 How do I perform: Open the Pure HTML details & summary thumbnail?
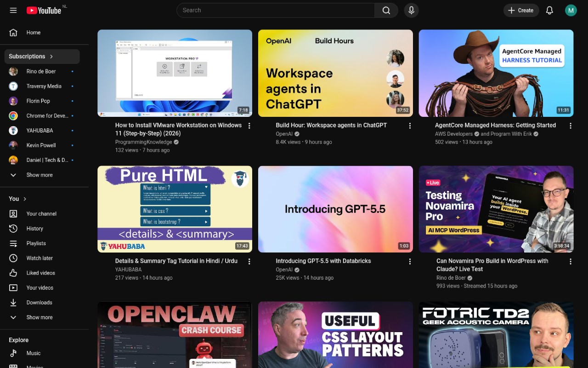(x=175, y=209)
